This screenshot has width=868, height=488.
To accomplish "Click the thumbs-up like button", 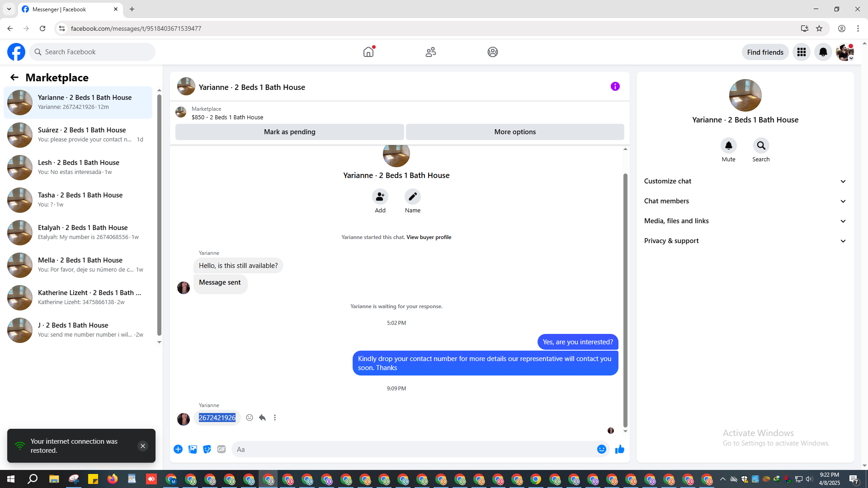I will 619,449.
